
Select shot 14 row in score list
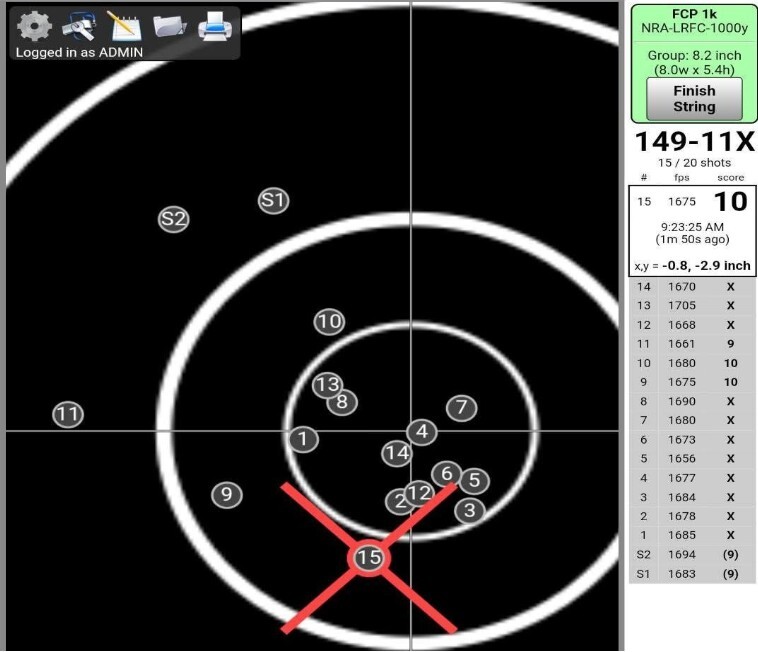coord(693,287)
